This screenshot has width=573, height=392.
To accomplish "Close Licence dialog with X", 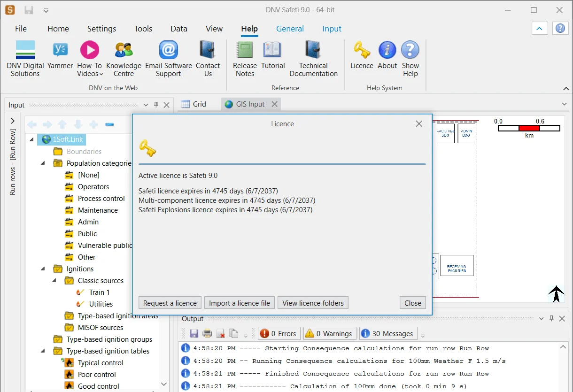I will tap(419, 124).
